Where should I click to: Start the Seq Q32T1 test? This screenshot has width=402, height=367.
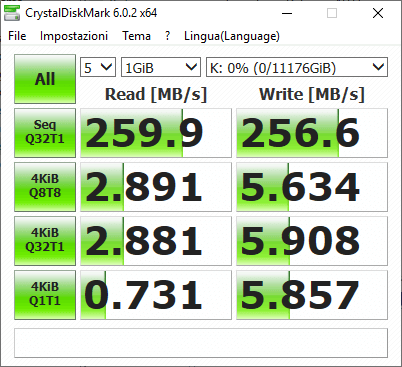point(45,133)
